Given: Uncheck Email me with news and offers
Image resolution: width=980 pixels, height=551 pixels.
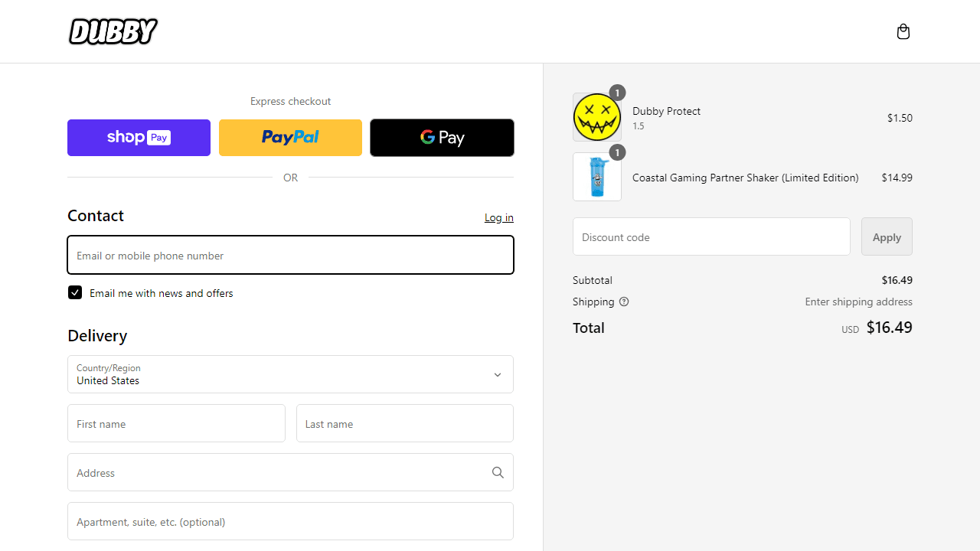Looking at the screenshot, I should coord(75,292).
